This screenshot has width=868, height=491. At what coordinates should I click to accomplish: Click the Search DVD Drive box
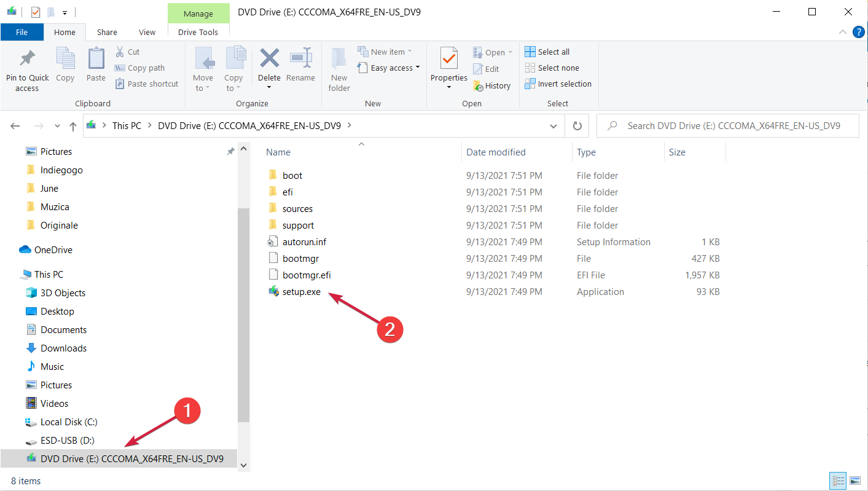728,125
